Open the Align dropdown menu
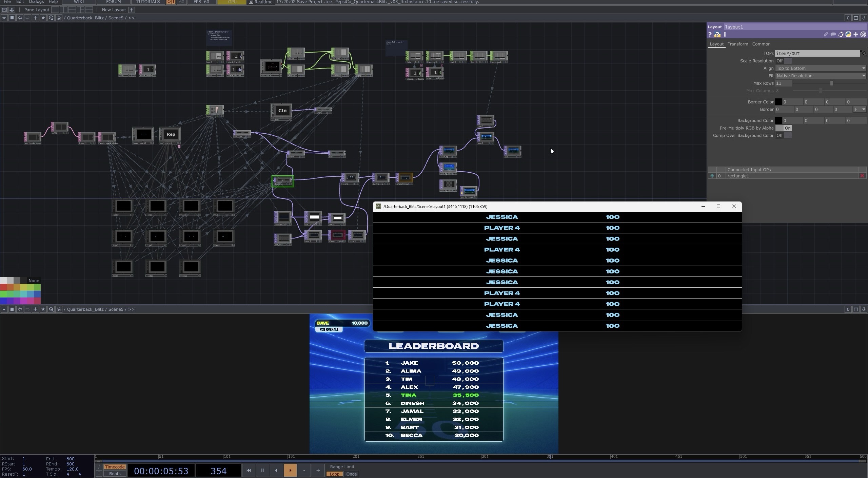This screenshot has height=478, width=868. [820, 68]
